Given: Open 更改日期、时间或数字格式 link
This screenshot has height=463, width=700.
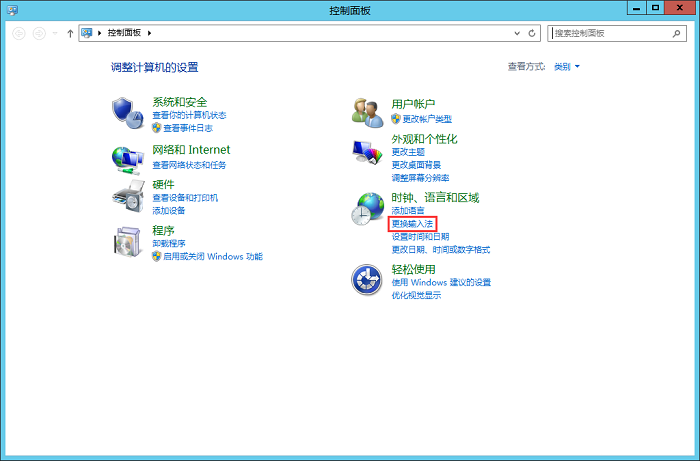Looking at the screenshot, I should (441, 250).
